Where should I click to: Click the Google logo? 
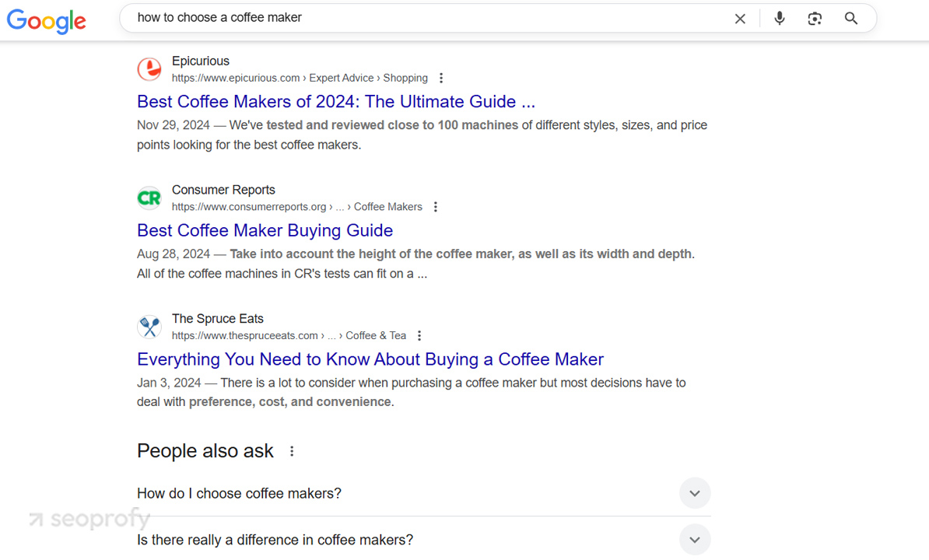coord(46,21)
